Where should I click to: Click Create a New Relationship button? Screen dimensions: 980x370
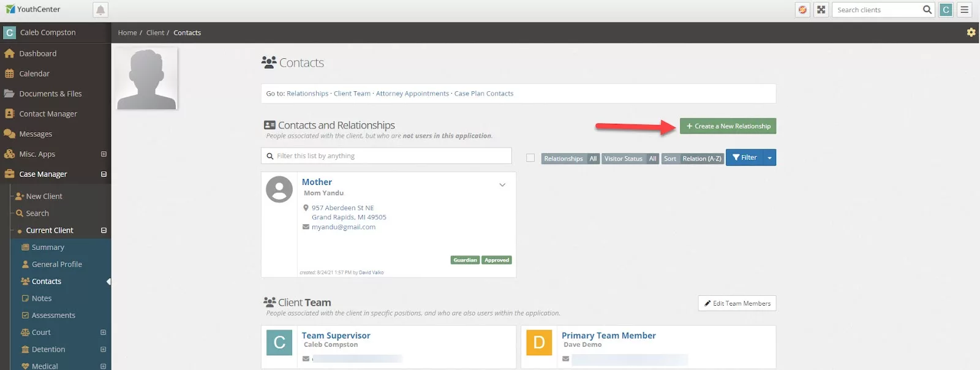pyautogui.click(x=728, y=126)
